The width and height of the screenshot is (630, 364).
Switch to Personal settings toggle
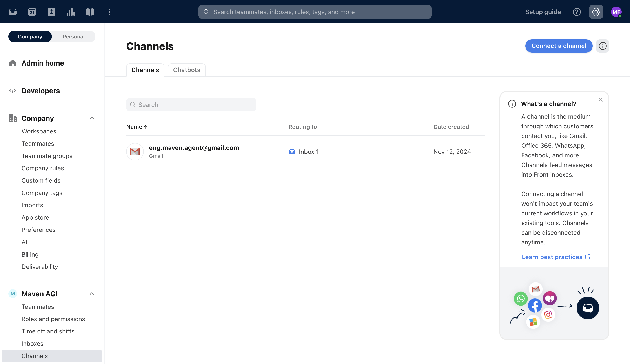[73, 36]
